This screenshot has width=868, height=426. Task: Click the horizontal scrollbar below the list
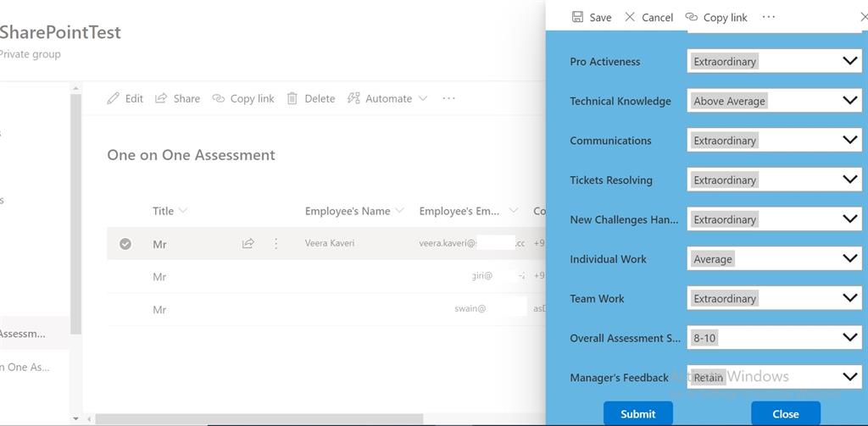[x=259, y=419]
